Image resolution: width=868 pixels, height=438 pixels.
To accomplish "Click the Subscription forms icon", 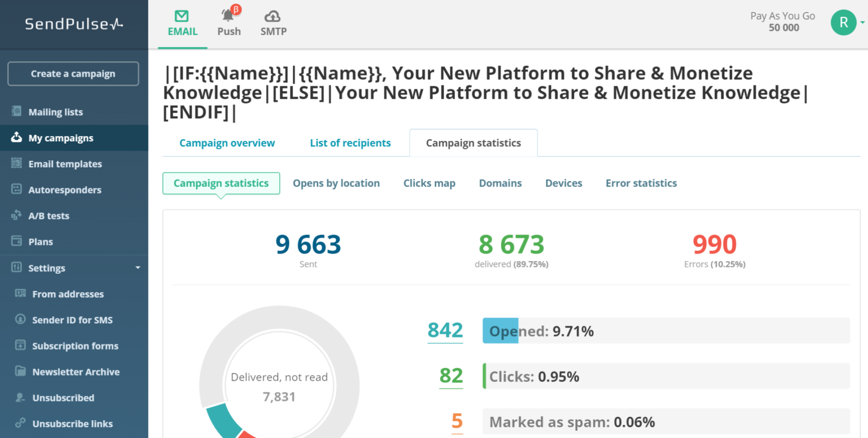I will [x=20, y=345].
